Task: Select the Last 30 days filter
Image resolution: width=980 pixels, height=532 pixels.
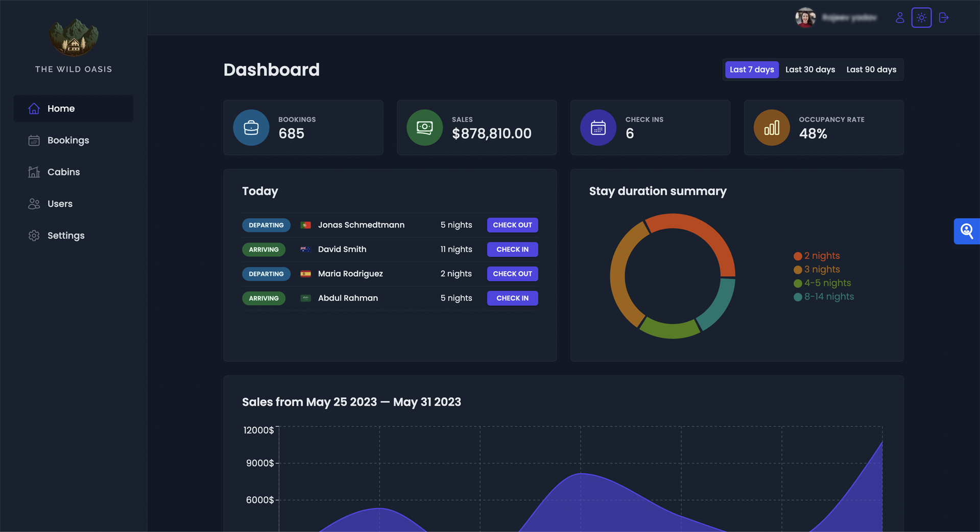Action: point(810,69)
